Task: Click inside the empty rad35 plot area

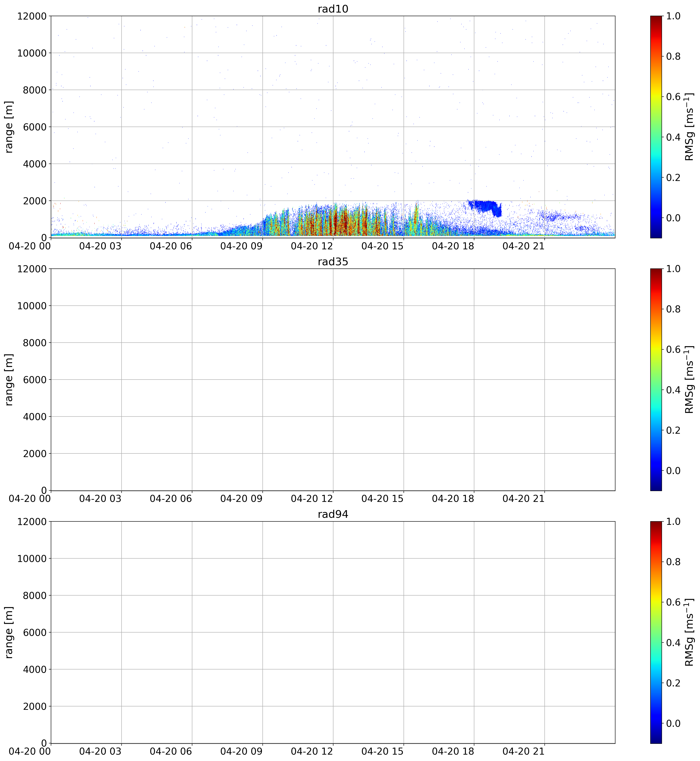Action: [x=333, y=379]
